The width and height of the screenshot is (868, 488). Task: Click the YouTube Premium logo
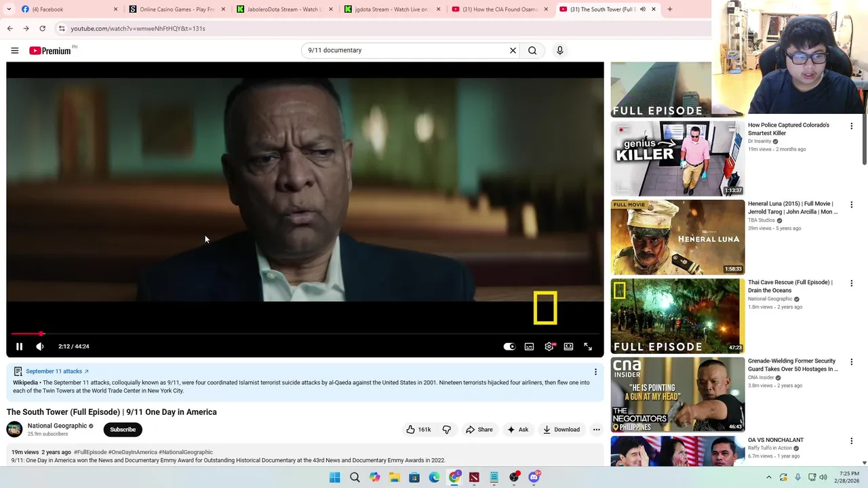point(50,51)
